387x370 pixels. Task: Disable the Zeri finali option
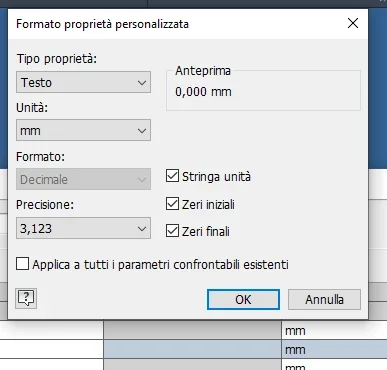172,231
